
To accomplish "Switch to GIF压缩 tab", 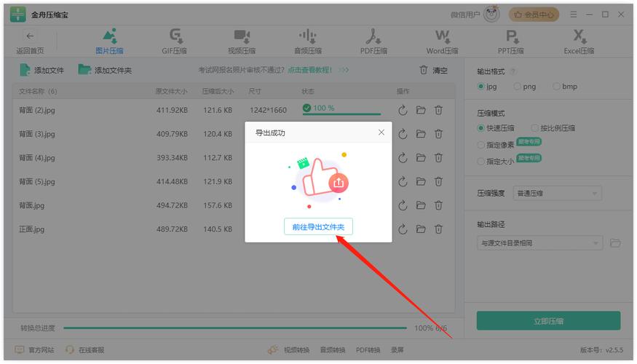I will coord(174,41).
